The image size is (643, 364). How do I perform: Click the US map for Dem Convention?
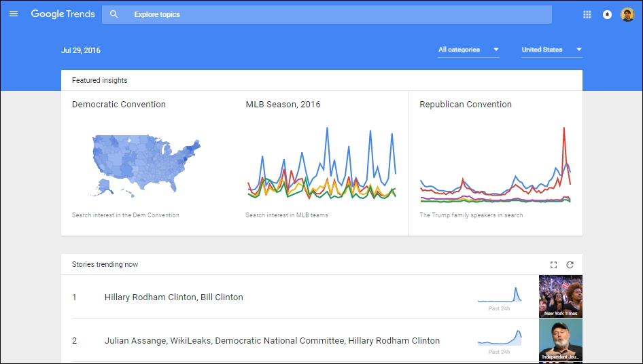point(146,166)
